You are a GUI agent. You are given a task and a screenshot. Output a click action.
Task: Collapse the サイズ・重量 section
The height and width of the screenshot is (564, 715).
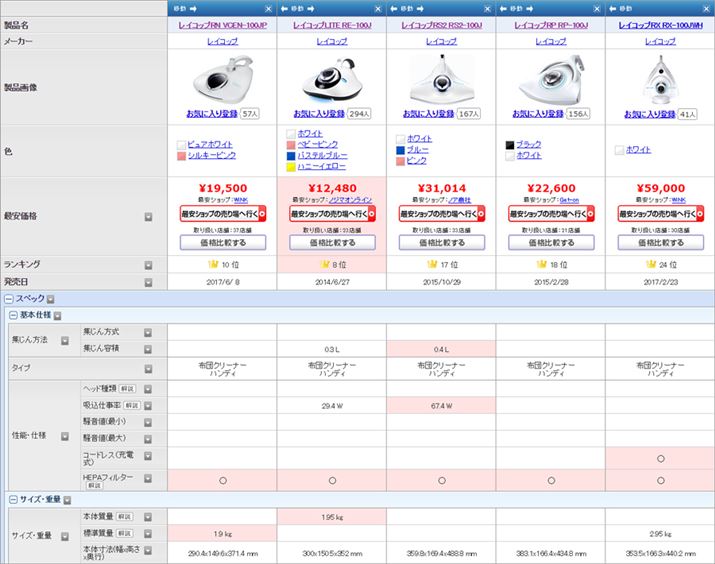tap(13, 498)
